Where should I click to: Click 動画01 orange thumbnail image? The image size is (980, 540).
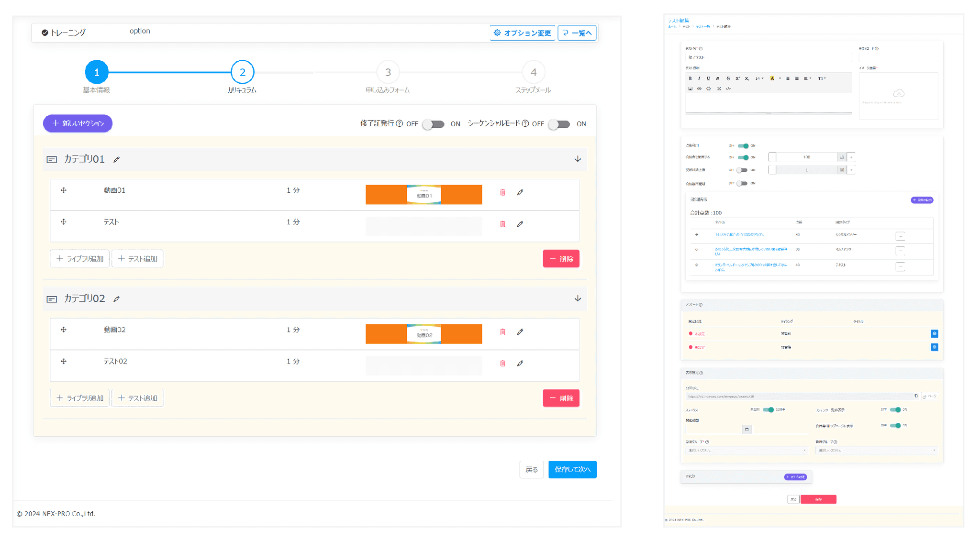coord(423,195)
